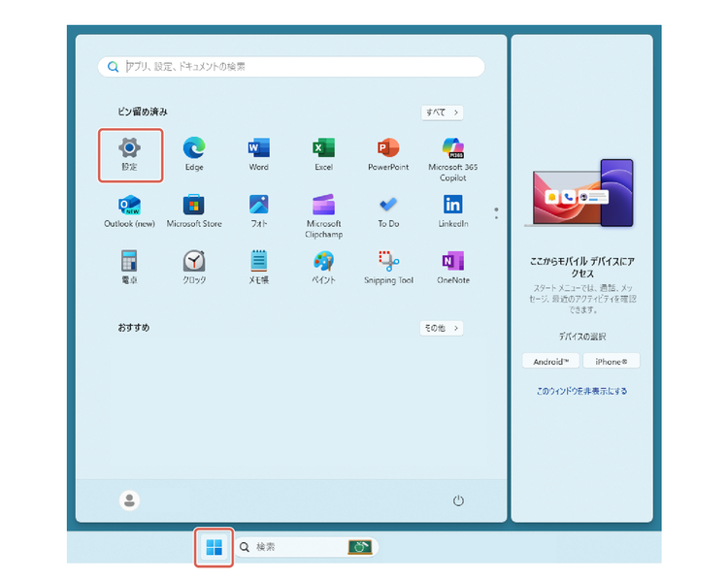The height and width of the screenshot is (580, 728).
Task: Select the Android device button
Action: 550,361
